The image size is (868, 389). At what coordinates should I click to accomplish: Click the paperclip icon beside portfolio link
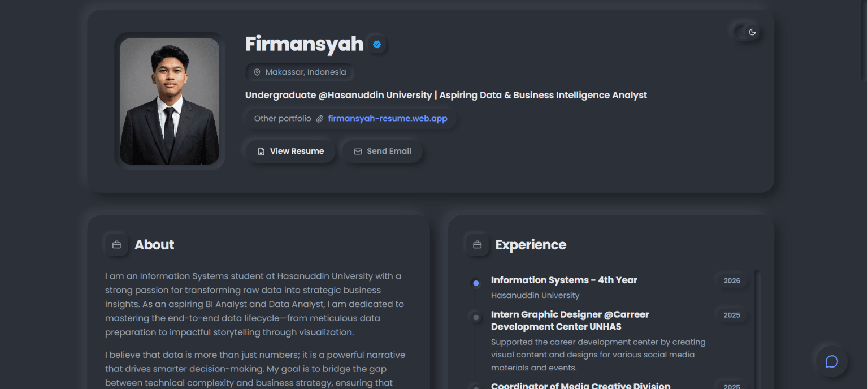pyautogui.click(x=319, y=119)
